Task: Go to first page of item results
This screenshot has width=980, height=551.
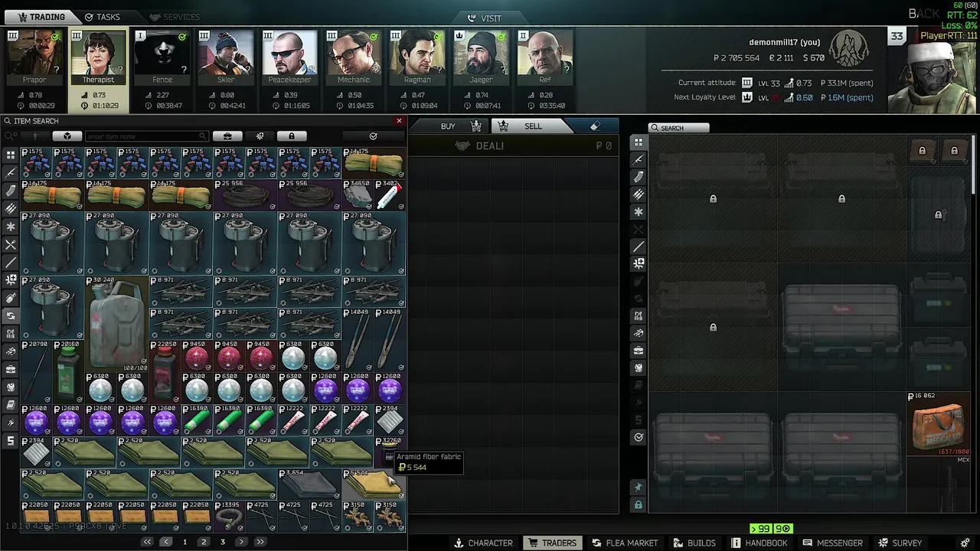Action: (x=147, y=542)
